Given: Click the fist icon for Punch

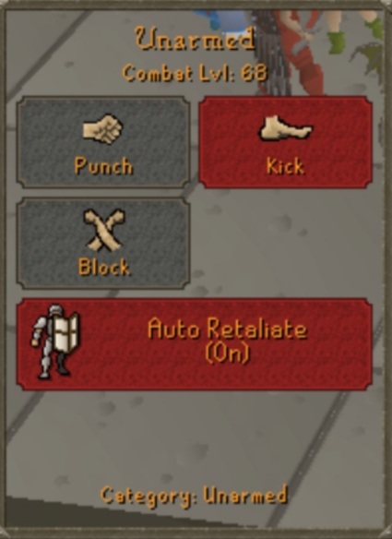Looking at the screenshot, I should click(x=102, y=129).
